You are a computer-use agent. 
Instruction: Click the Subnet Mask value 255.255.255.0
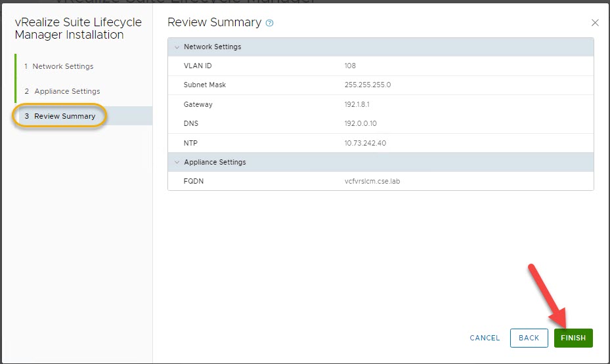(x=367, y=85)
